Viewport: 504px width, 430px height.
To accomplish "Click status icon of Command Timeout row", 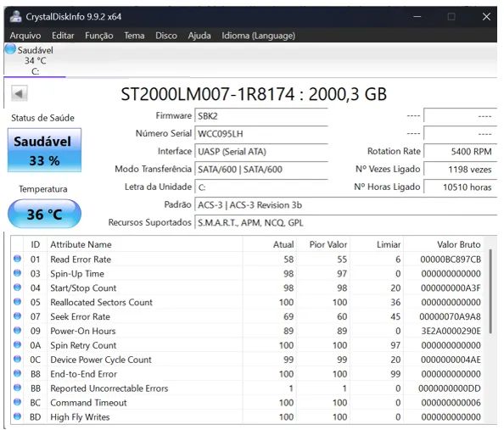I will click(x=17, y=402).
